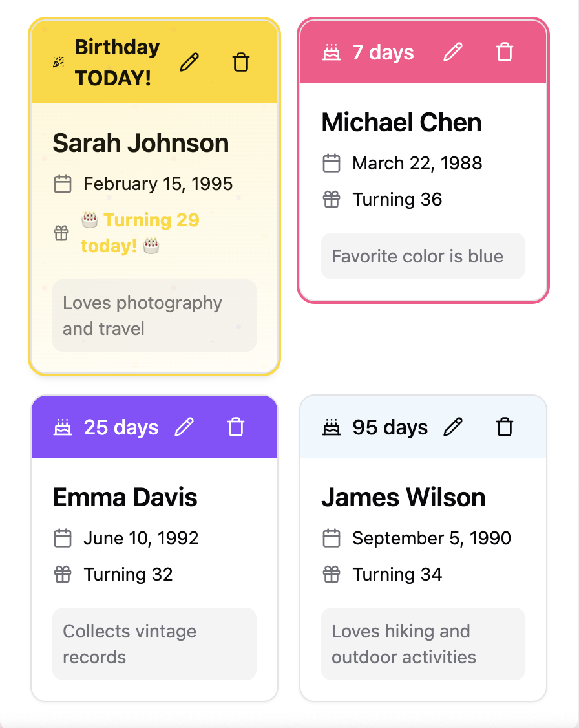Click the edit pencil on Emma Davis's card
The image size is (579, 728).
[185, 427]
